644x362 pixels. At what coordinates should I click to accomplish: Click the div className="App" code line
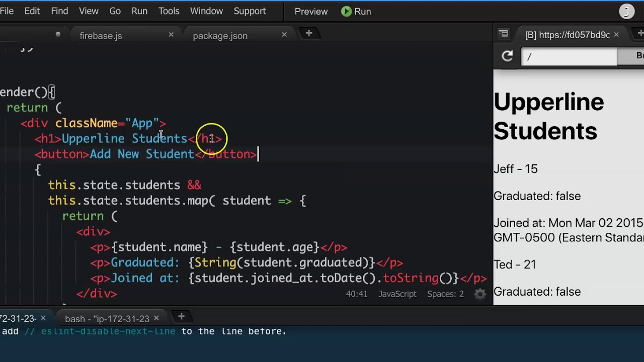[93, 123]
